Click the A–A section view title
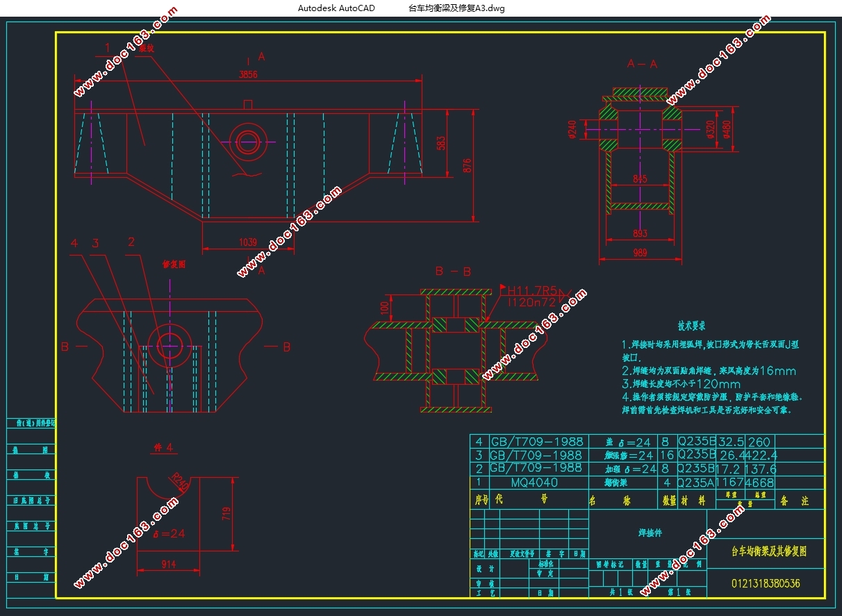842x616 pixels. (x=642, y=64)
